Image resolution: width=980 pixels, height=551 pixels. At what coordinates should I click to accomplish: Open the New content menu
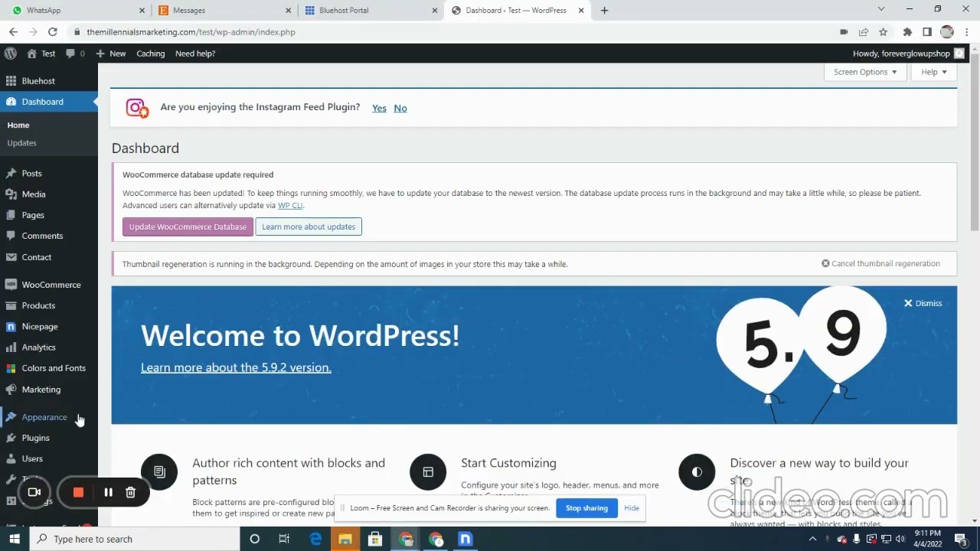point(111,54)
